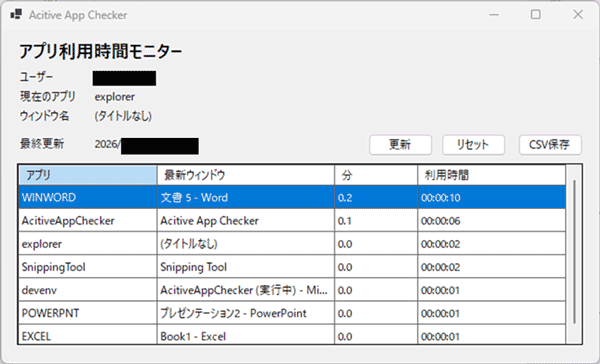The width and height of the screenshot is (600, 364).
Task: Click the AcitiveAppChecker (実行中) window cell
Action: coord(246,290)
